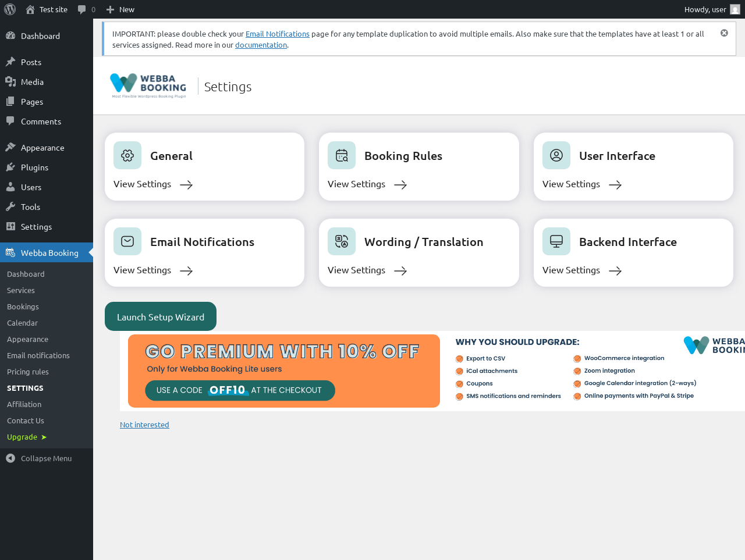Click Howdy, user account menu
This screenshot has height=560, width=745.
click(712, 9)
